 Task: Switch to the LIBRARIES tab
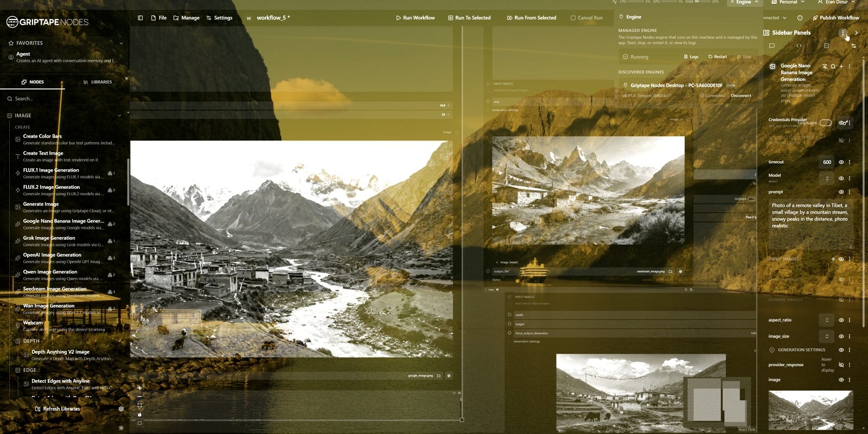[x=98, y=82]
